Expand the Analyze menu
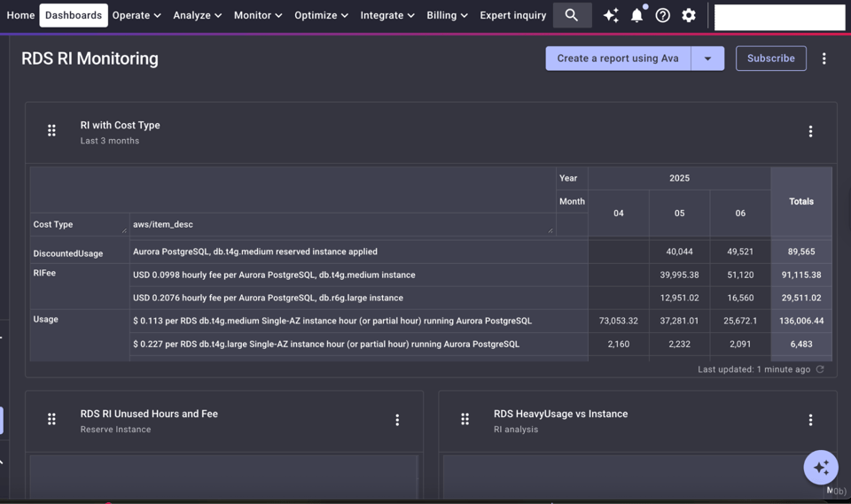Image resolution: width=851 pixels, height=504 pixels. (x=197, y=15)
